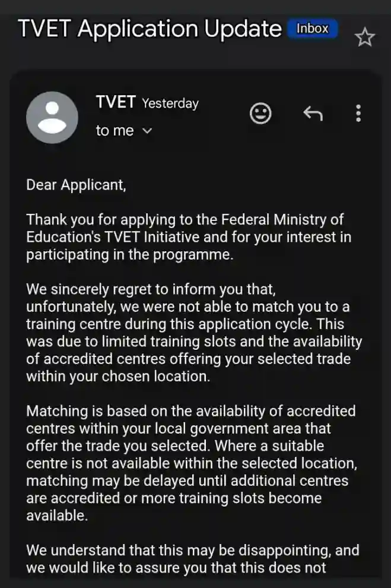Tap the "We sincerely regret to inform" line

click(151, 290)
